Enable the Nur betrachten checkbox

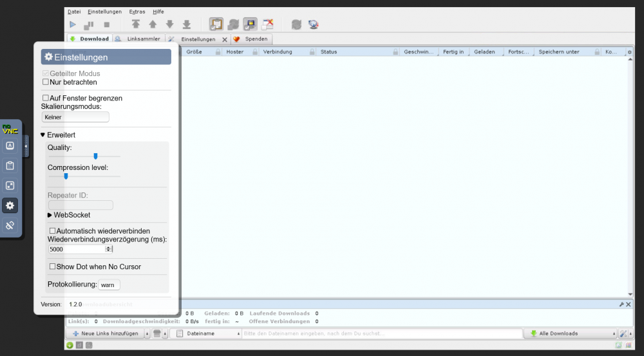point(46,82)
